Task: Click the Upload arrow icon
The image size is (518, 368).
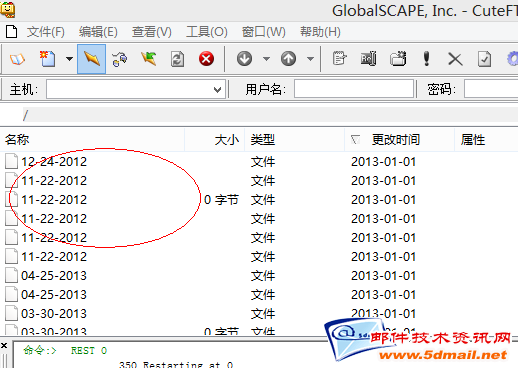Action: [x=288, y=59]
